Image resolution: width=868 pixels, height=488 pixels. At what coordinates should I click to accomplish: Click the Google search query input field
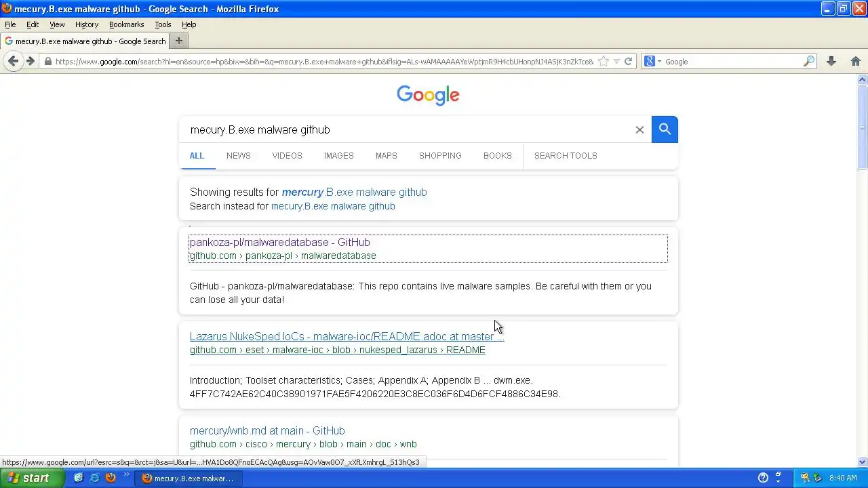(407, 129)
